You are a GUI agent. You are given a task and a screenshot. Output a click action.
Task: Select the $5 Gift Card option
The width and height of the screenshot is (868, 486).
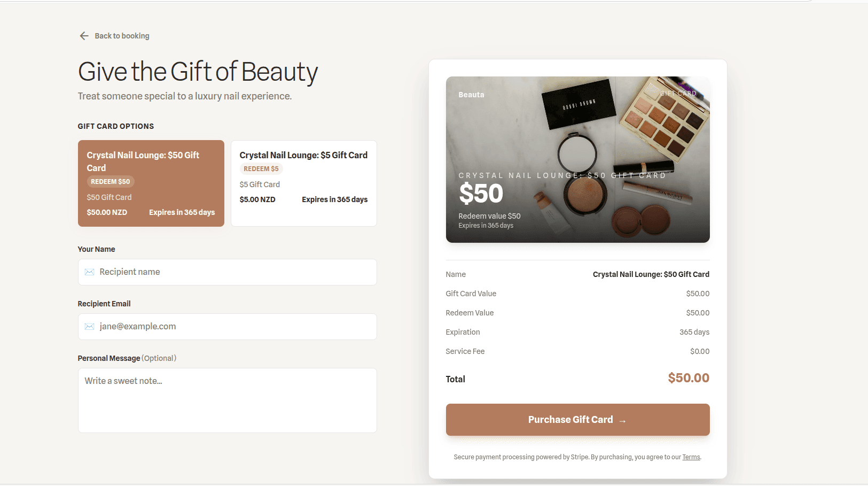(x=303, y=183)
